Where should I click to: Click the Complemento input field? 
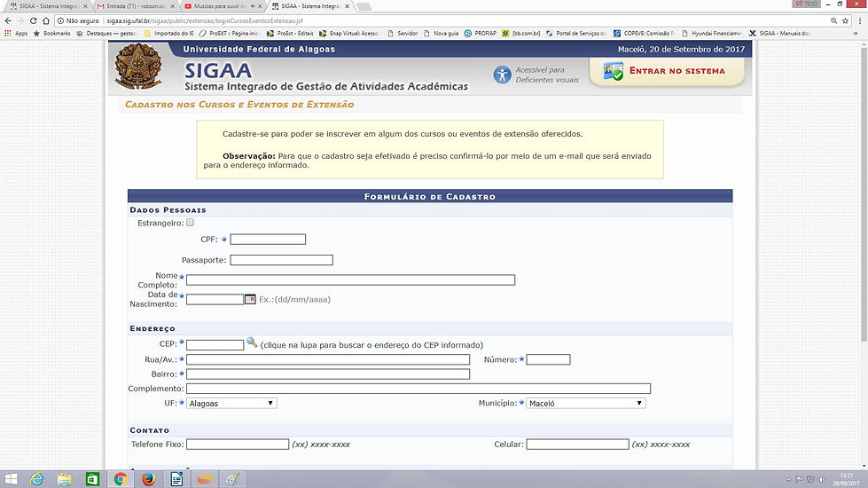(418, 389)
